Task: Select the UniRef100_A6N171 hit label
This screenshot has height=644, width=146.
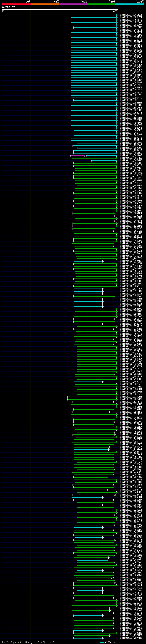Action: click(x=131, y=20)
